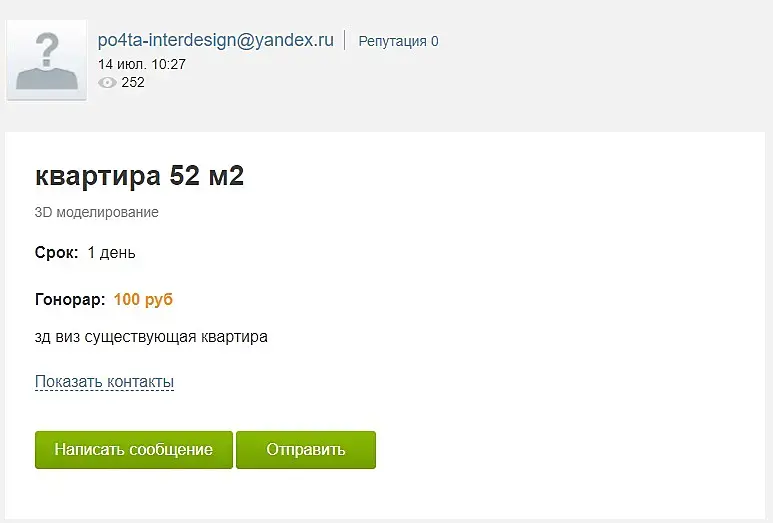Click the post time '10:27'

pos(168,64)
